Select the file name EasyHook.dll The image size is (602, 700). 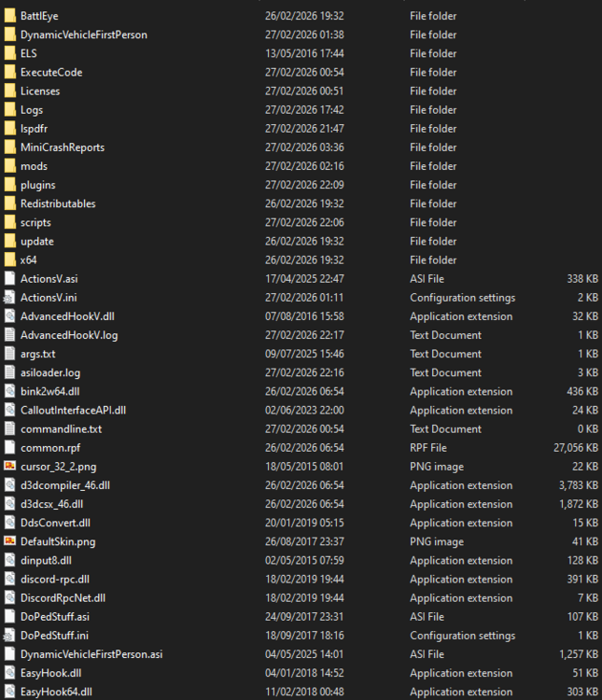(x=51, y=673)
